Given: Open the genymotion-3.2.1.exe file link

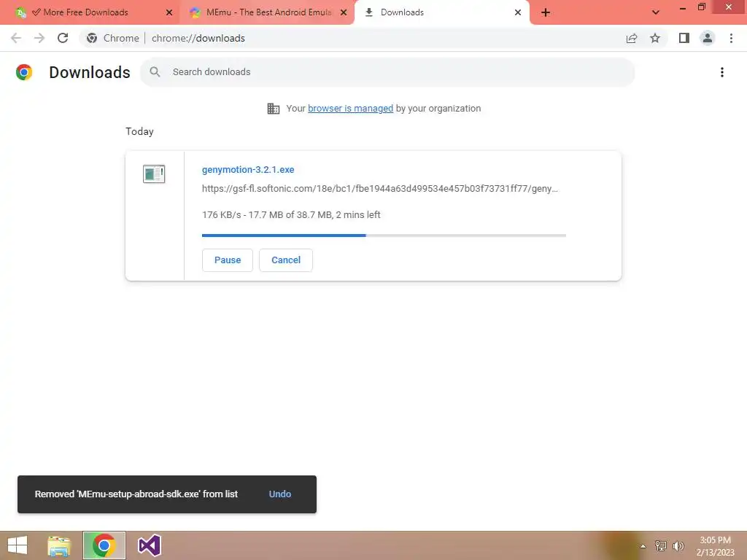Looking at the screenshot, I should point(248,169).
